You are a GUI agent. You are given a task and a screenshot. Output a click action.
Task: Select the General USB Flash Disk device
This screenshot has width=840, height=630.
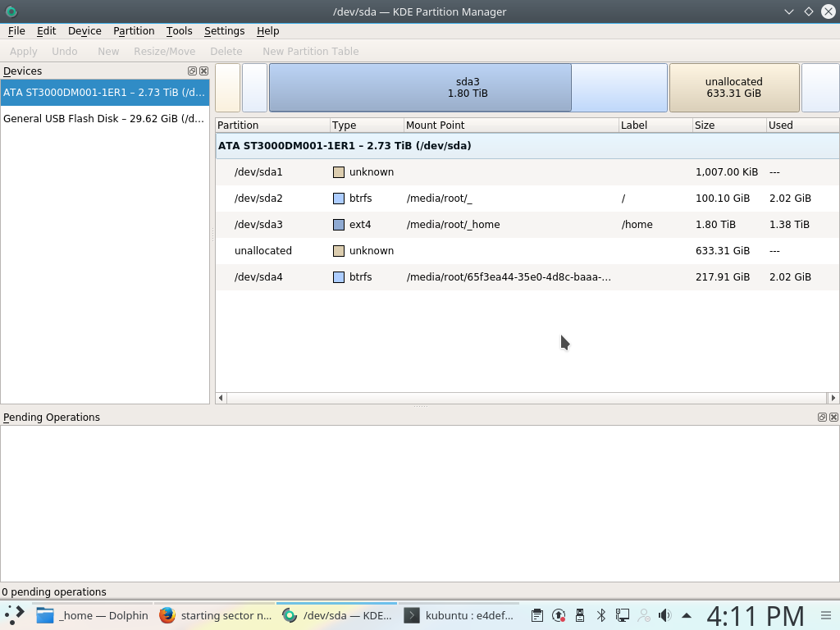click(x=105, y=118)
